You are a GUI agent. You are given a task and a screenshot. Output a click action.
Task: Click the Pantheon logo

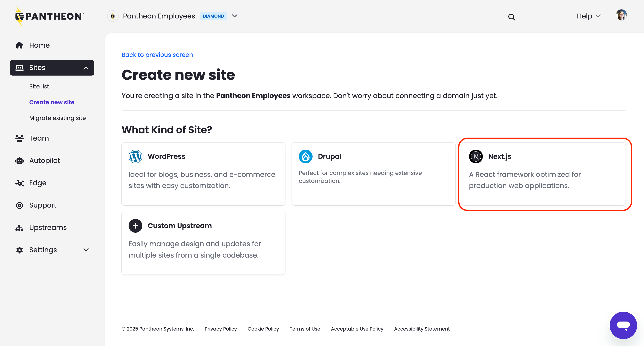(x=49, y=16)
